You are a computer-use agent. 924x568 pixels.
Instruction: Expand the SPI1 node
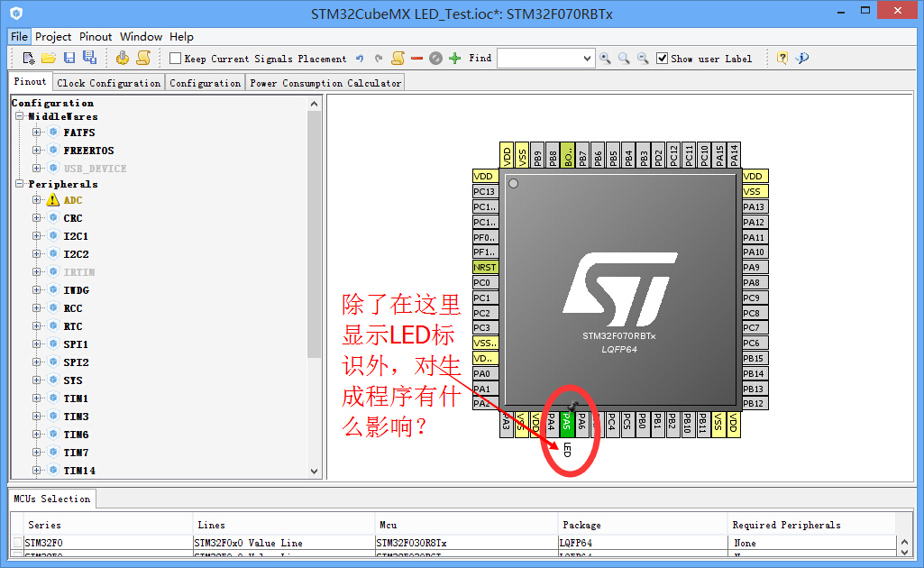click(37, 344)
